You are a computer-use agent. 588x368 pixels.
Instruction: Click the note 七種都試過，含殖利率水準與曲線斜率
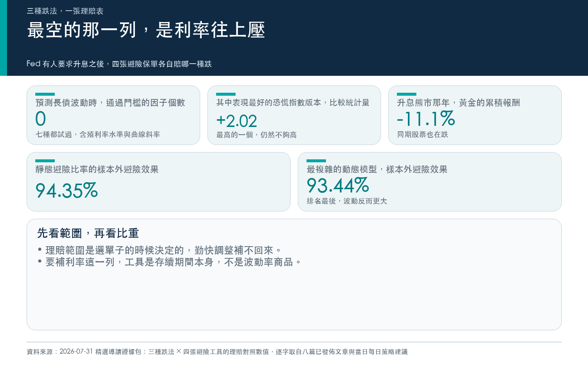98,134
